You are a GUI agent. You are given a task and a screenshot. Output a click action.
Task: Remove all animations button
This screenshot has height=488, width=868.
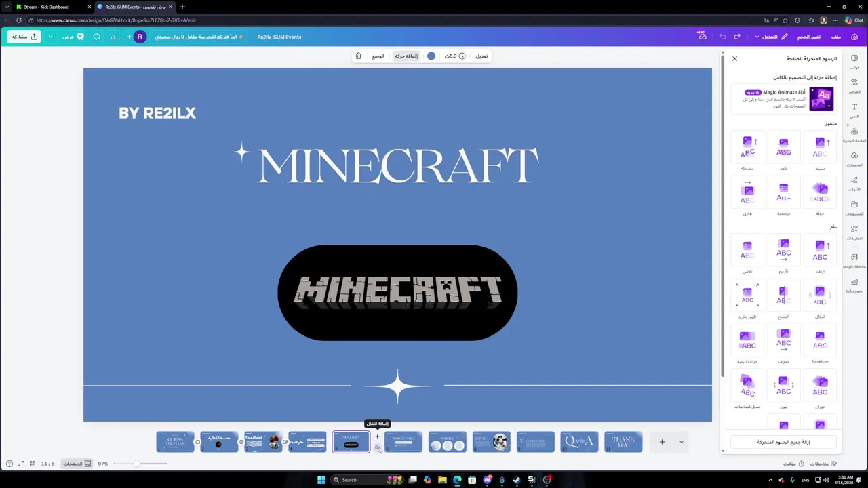coord(784,442)
